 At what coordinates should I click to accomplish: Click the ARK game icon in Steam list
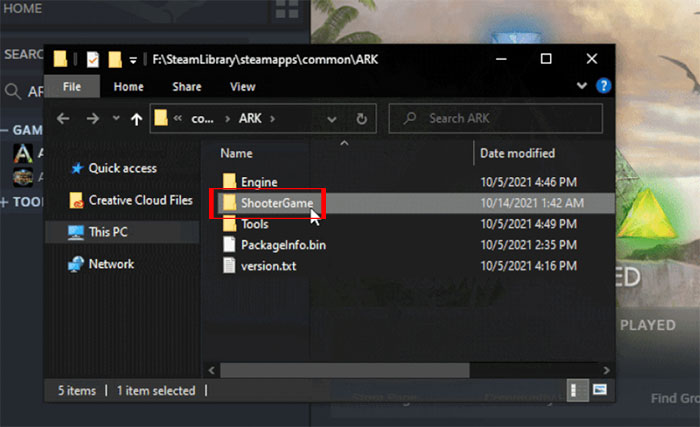point(23,153)
